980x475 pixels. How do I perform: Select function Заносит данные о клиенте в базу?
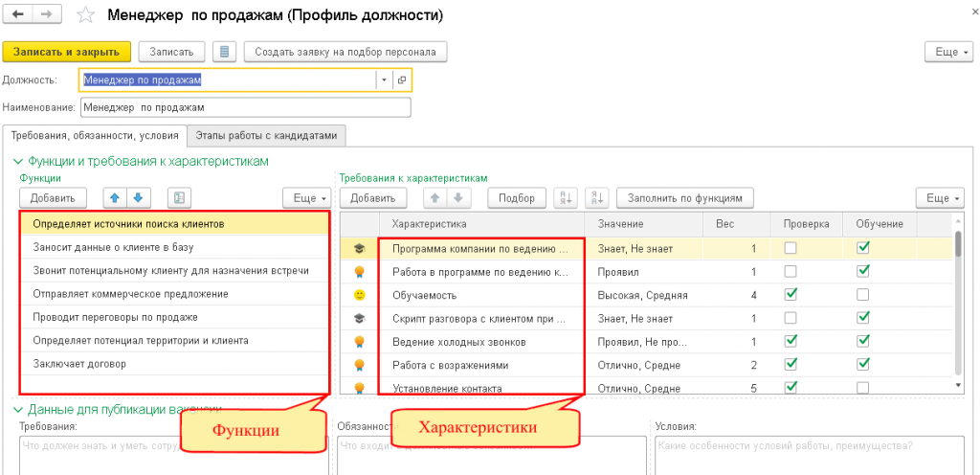pyautogui.click(x=175, y=247)
